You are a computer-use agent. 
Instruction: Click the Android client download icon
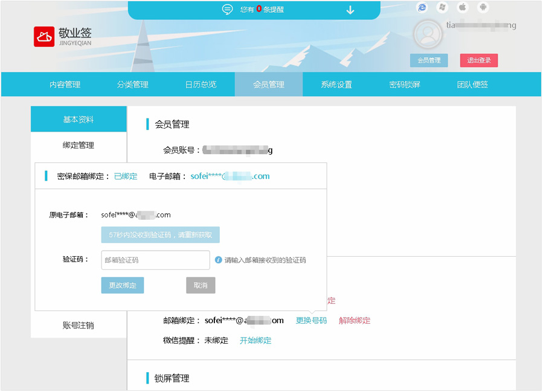(483, 7)
